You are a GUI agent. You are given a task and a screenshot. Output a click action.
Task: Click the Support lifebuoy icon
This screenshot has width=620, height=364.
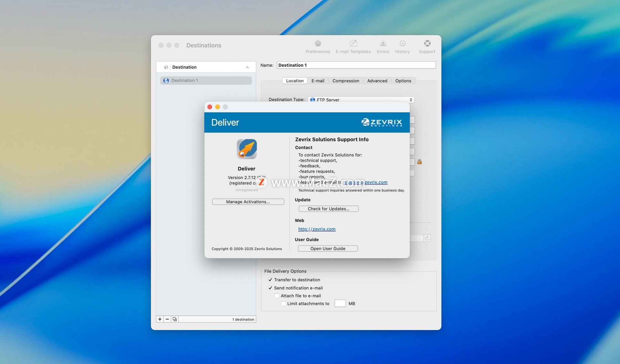click(x=427, y=44)
